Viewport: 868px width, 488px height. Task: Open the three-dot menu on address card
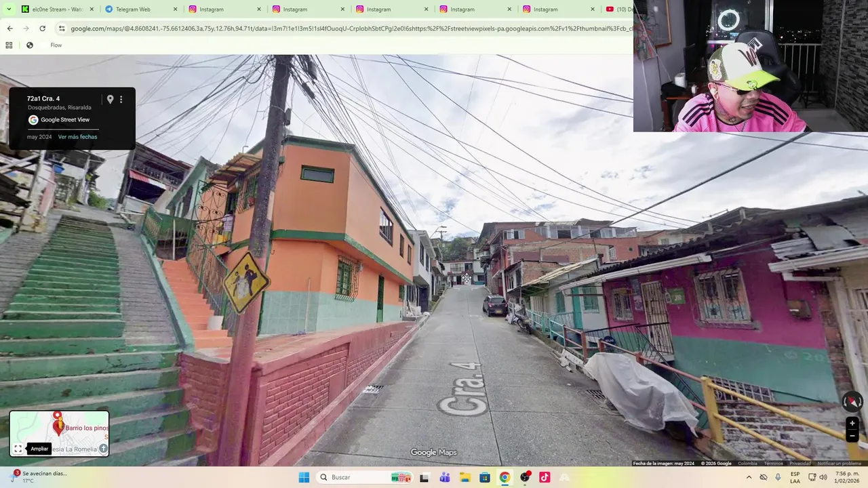(121, 99)
